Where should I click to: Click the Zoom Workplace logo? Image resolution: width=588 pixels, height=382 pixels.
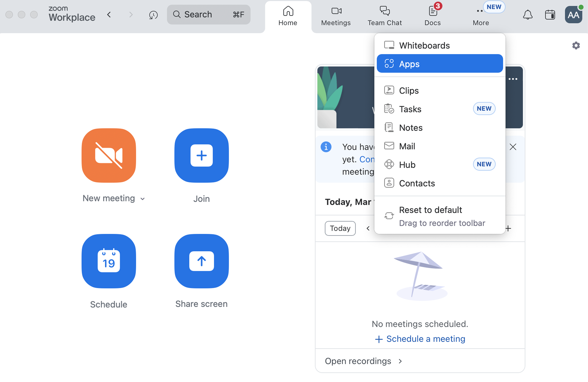[x=72, y=14]
